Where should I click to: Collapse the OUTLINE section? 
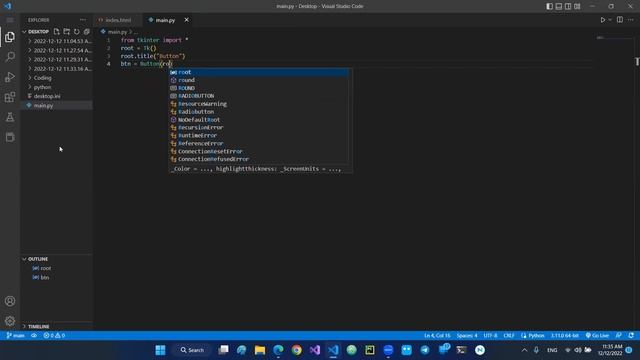point(57,259)
